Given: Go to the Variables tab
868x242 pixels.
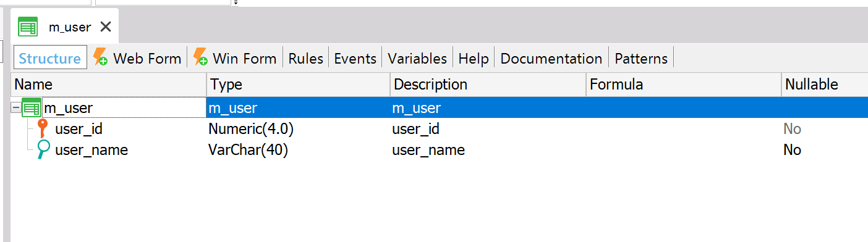Looking at the screenshot, I should [417, 59].
